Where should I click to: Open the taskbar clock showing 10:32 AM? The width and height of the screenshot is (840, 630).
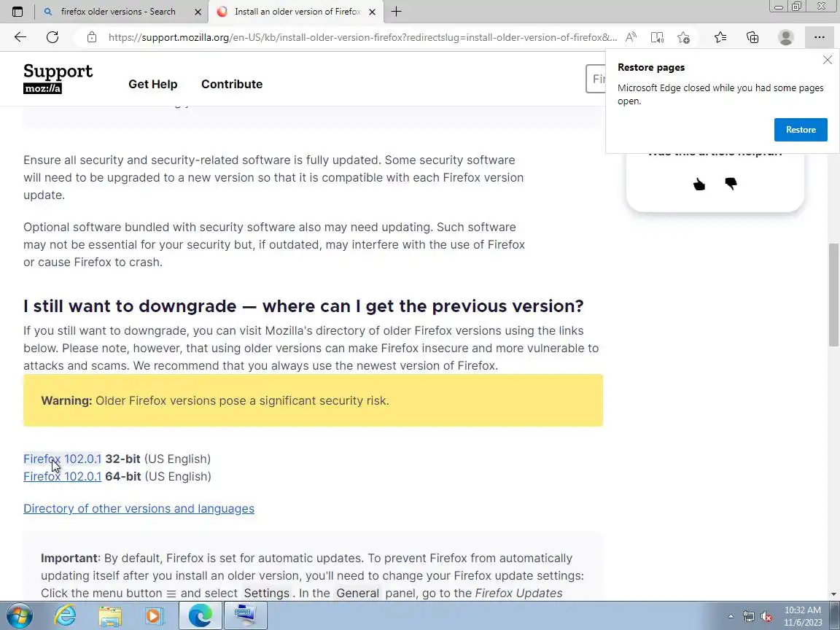[803, 616]
